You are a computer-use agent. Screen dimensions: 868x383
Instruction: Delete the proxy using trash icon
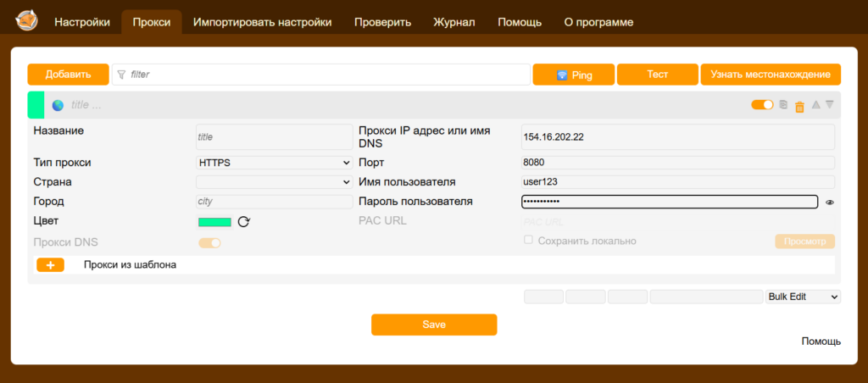799,106
